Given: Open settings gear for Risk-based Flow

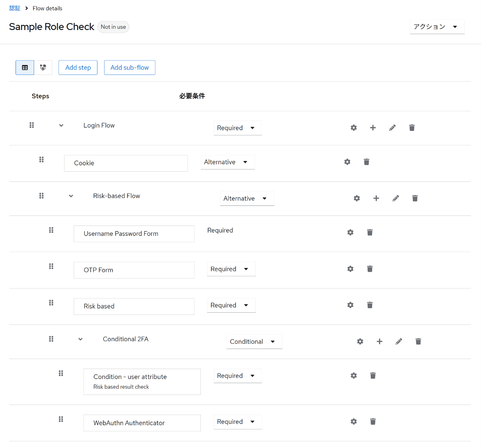Looking at the screenshot, I should coord(357,198).
